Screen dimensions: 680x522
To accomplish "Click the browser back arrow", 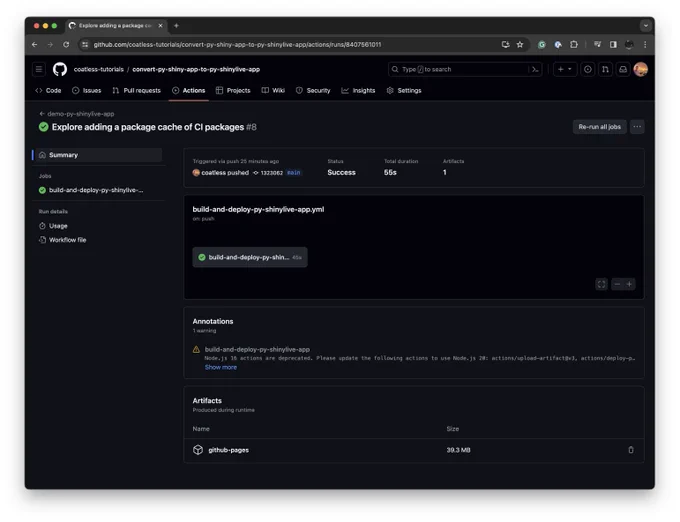I will click(x=35, y=45).
